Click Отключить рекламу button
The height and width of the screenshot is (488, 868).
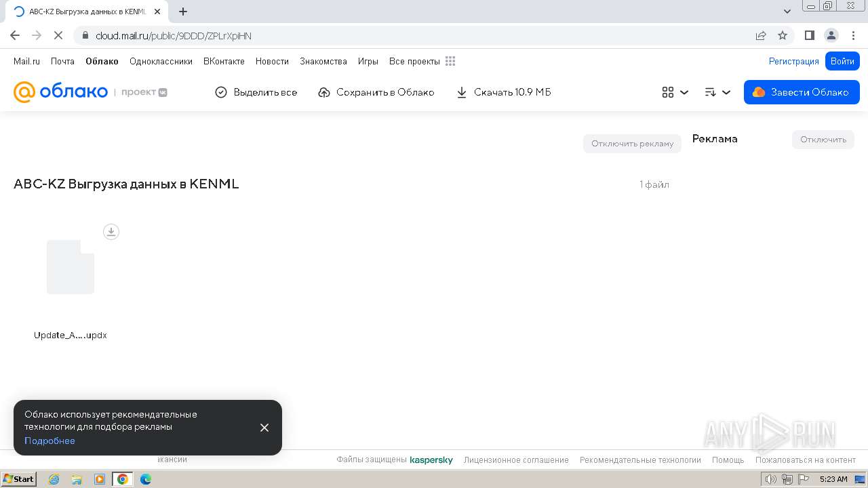(632, 144)
